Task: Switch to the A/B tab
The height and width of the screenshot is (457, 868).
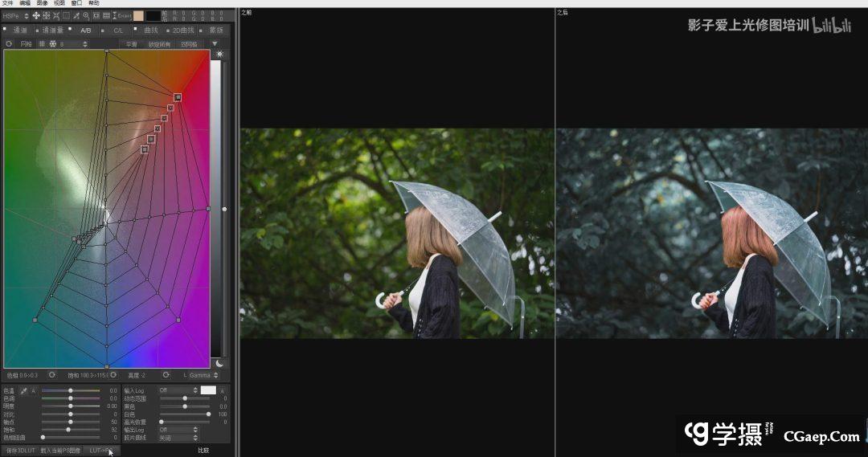Action: point(85,31)
